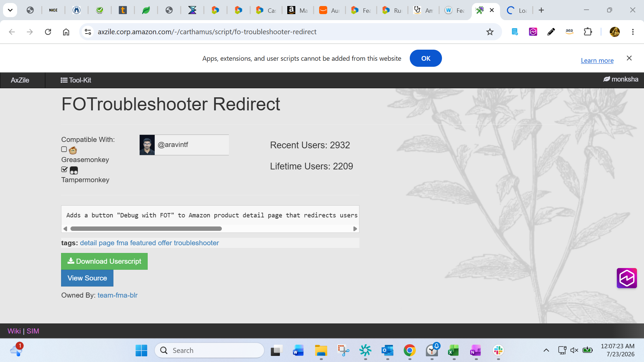Image resolution: width=644 pixels, height=362 pixels.
Task: Open Outlook from the taskbar
Action: coord(388,351)
